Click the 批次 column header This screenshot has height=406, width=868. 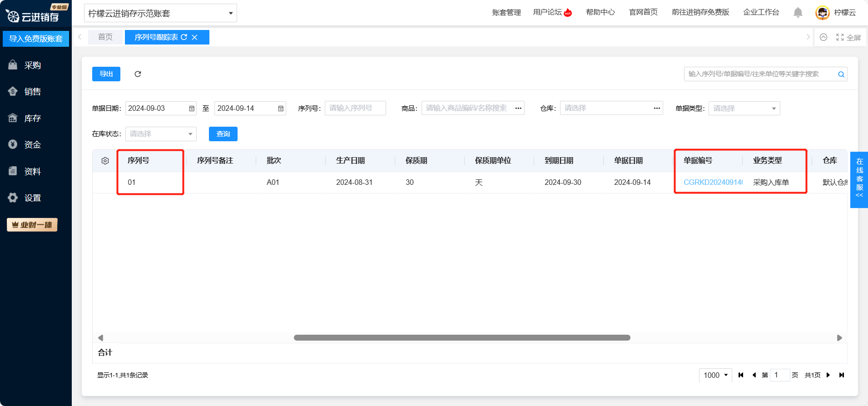tap(274, 160)
